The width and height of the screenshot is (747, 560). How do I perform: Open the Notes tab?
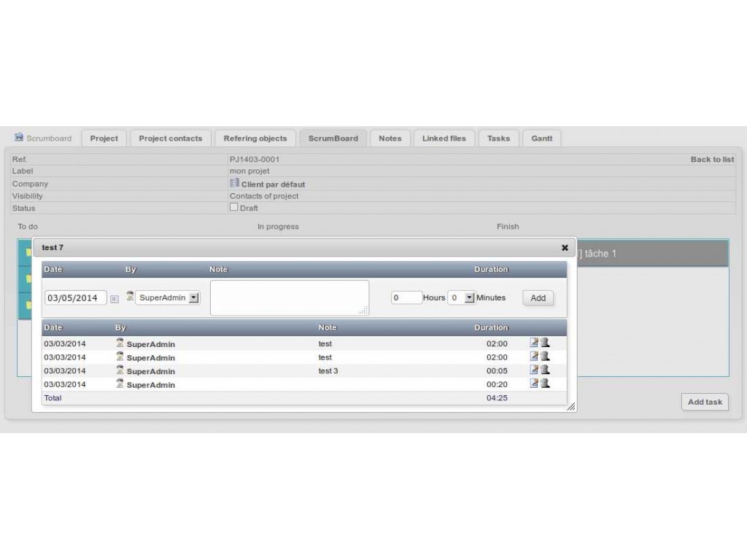[390, 138]
